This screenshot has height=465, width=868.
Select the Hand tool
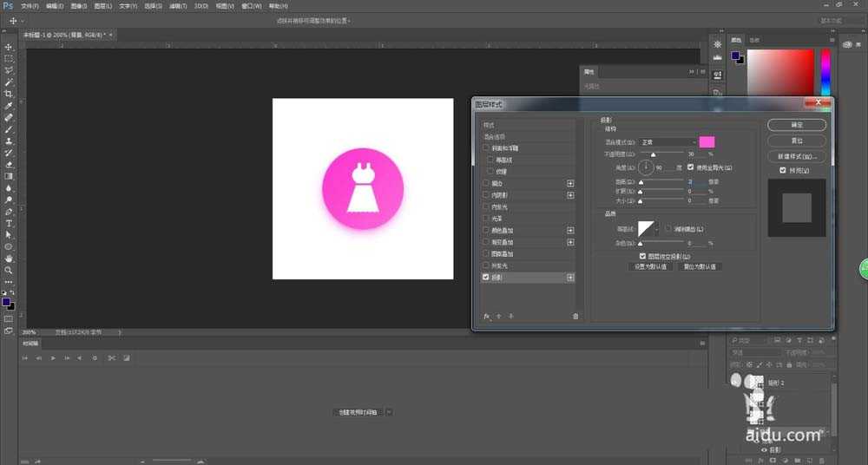click(9, 259)
